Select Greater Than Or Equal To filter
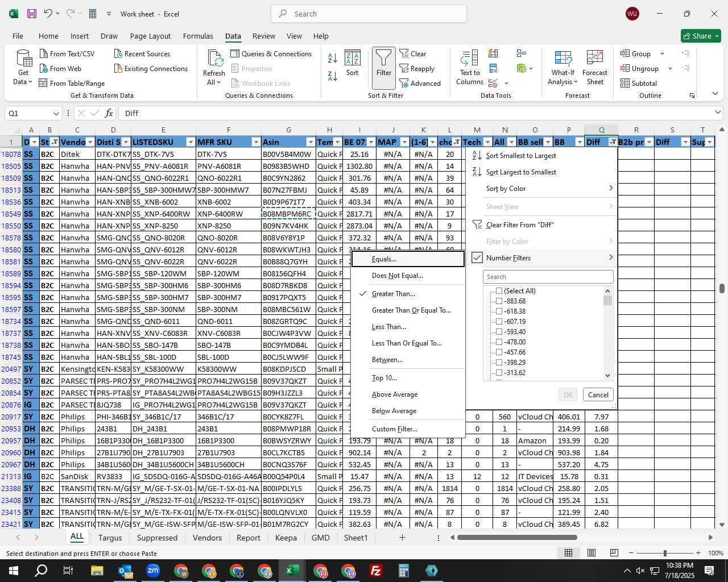 click(x=408, y=310)
